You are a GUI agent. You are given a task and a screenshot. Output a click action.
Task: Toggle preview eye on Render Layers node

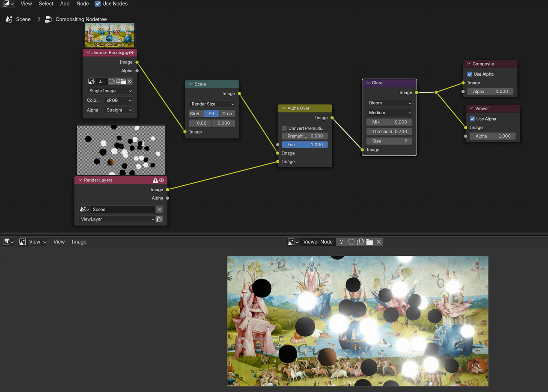(161, 180)
